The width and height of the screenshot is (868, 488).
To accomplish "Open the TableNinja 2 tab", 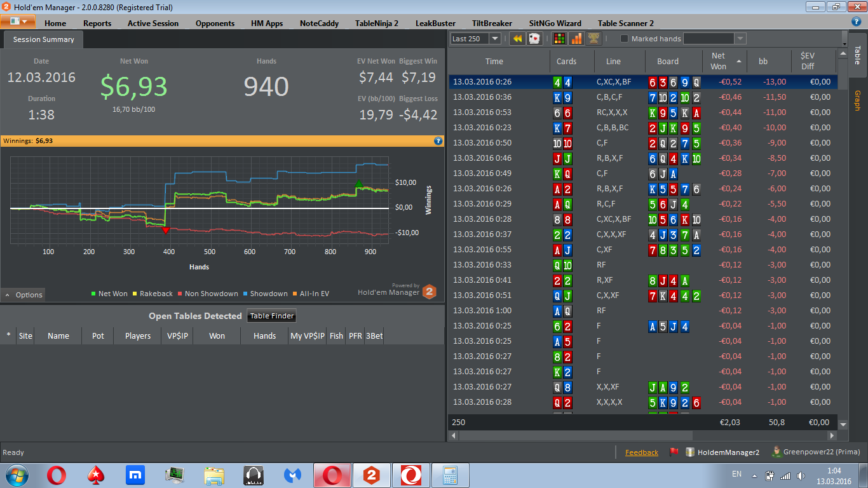I will pos(377,24).
